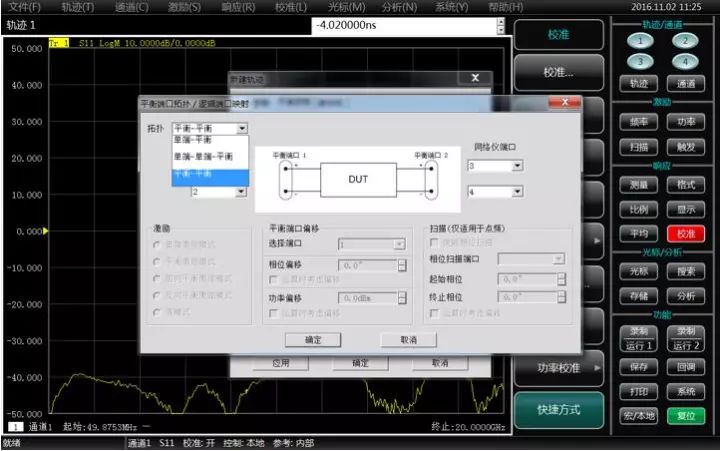Select trace/channel number 1 round button
The image size is (720, 451).
coord(640,41)
